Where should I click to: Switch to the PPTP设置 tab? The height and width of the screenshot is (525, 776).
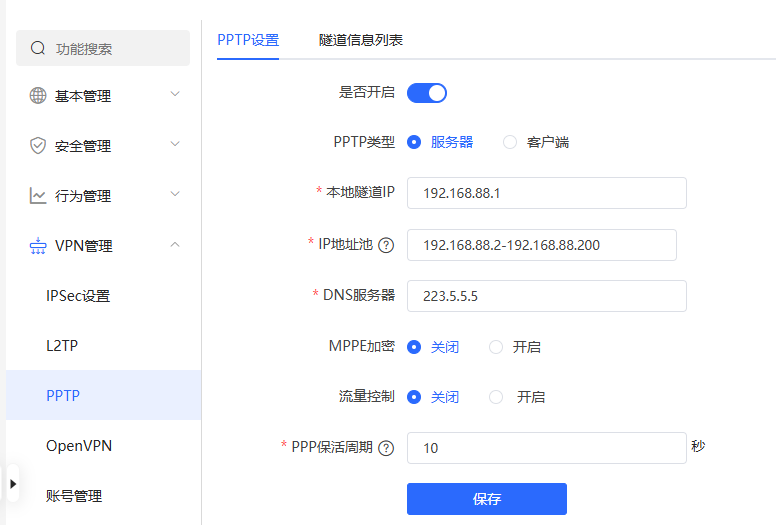[248, 40]
